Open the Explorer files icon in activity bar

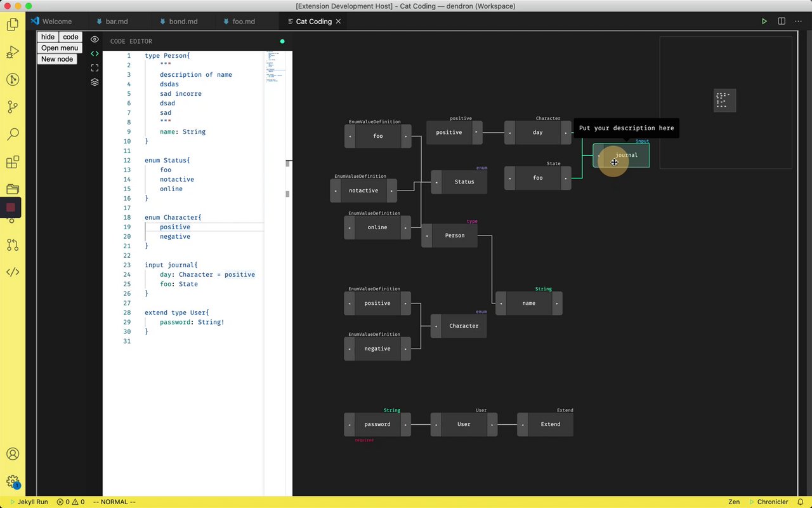12,25
